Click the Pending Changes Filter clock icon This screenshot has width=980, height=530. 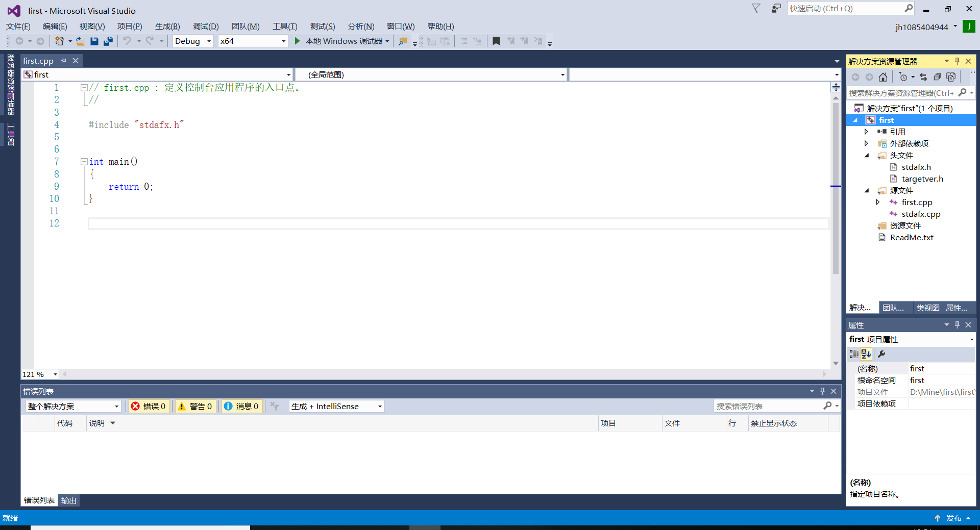903,77
